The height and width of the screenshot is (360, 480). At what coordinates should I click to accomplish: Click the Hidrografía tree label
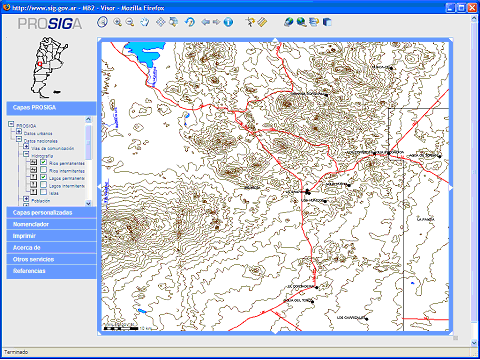[42, 156]
